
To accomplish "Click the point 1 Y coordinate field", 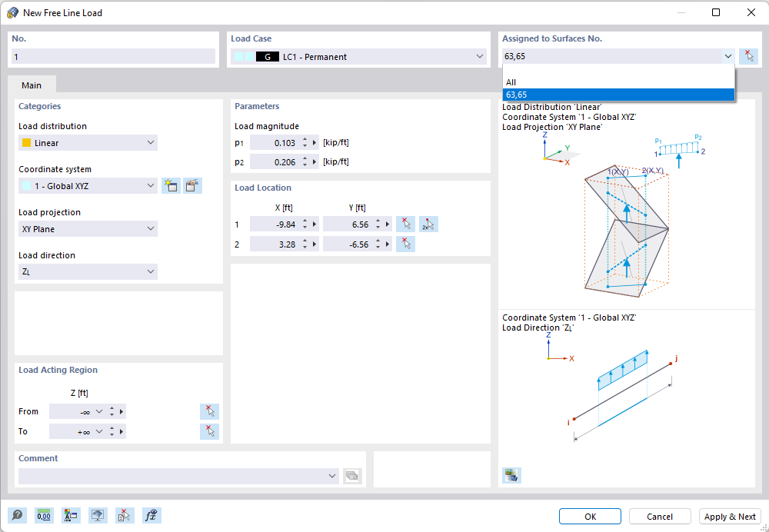I will tap(347, 224).
